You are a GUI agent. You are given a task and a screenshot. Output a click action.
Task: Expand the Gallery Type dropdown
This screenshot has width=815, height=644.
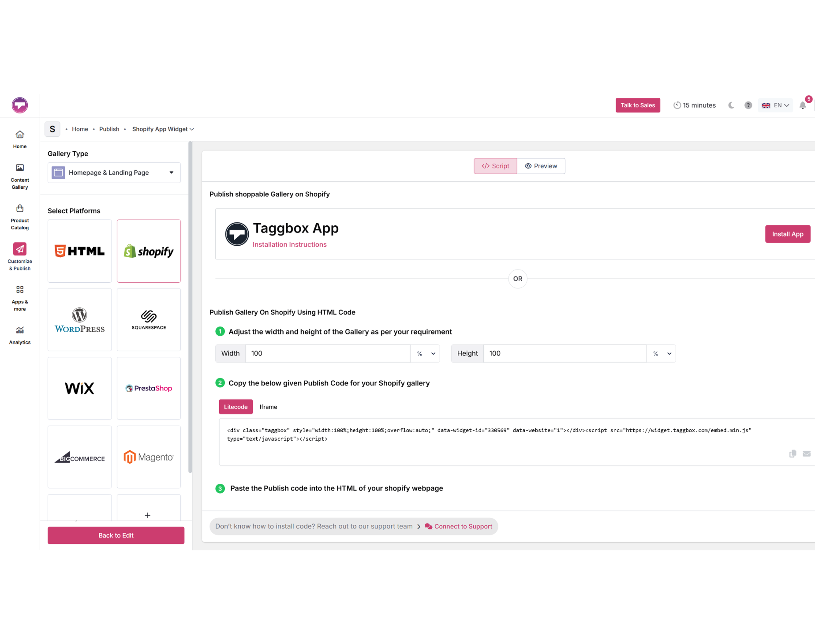(114, 172)
